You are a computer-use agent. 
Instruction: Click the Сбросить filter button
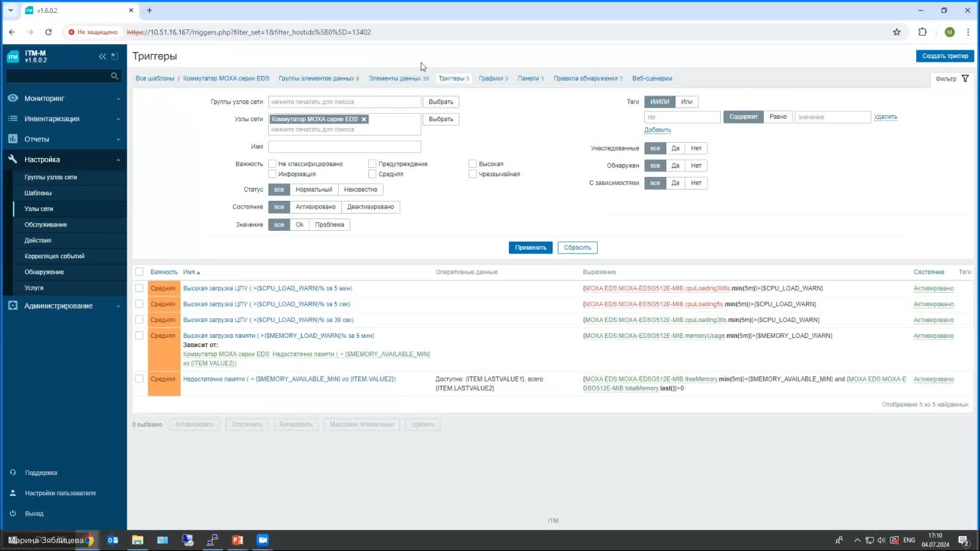578,247
